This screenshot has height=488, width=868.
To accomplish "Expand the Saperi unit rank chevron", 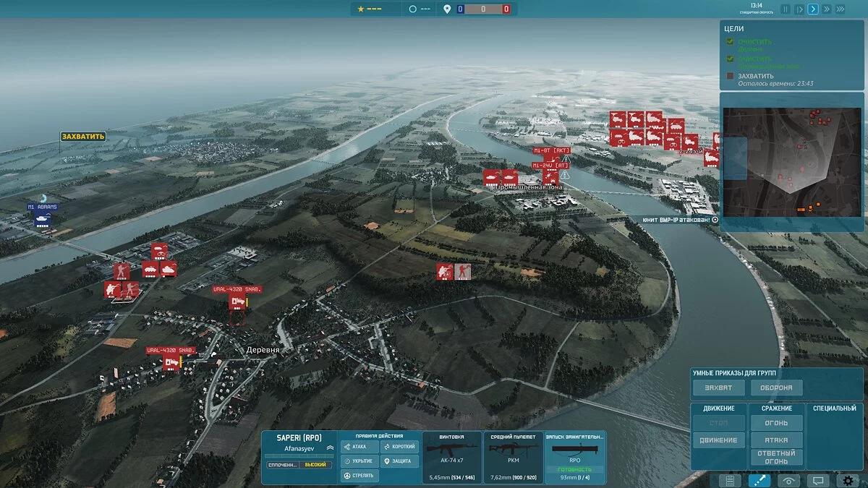I will coord(330,448).
